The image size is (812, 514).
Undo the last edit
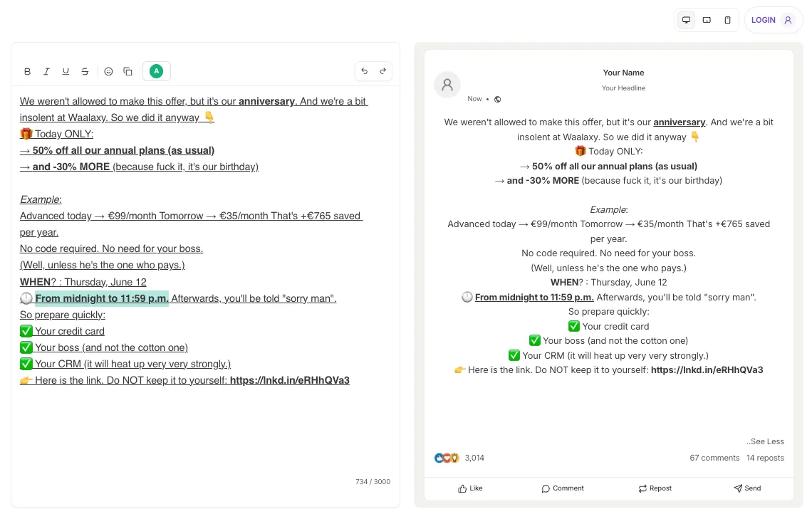click(x=365, y=71)
